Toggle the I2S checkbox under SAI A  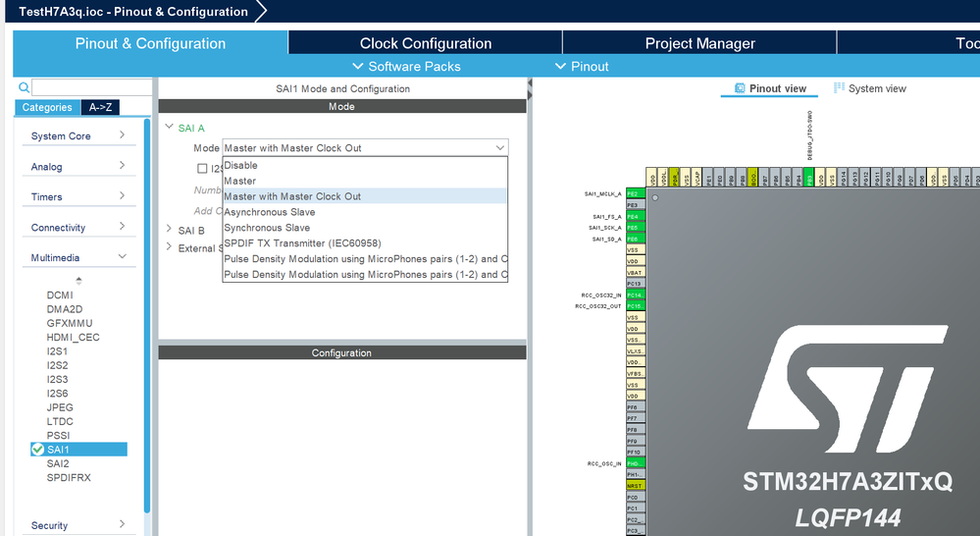tap(202, 168)
